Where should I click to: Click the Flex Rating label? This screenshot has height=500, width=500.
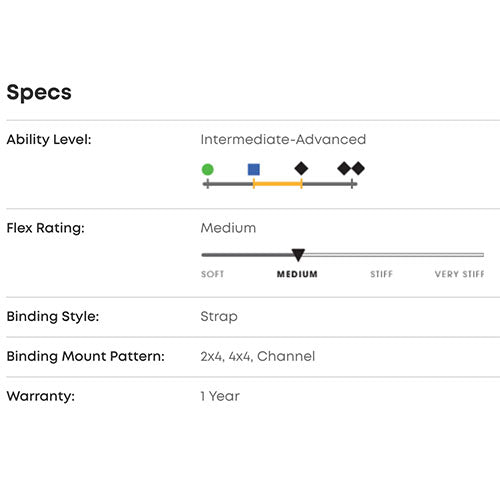pos(46,228)
